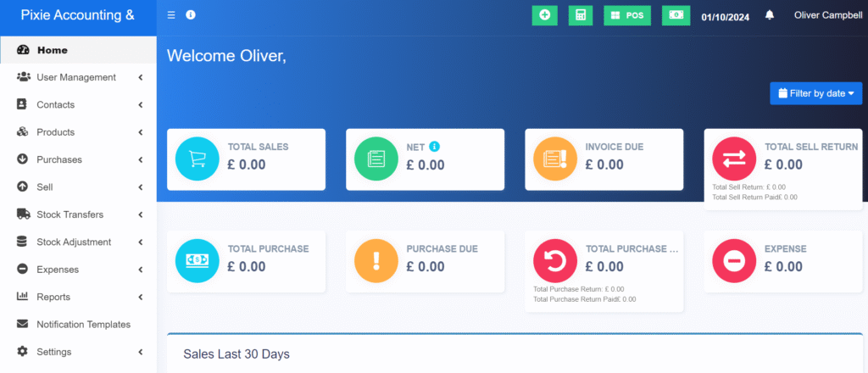Click the Total Purchase Return undo icon
This screenshot has width=868, height=373.
click(555, 261)
